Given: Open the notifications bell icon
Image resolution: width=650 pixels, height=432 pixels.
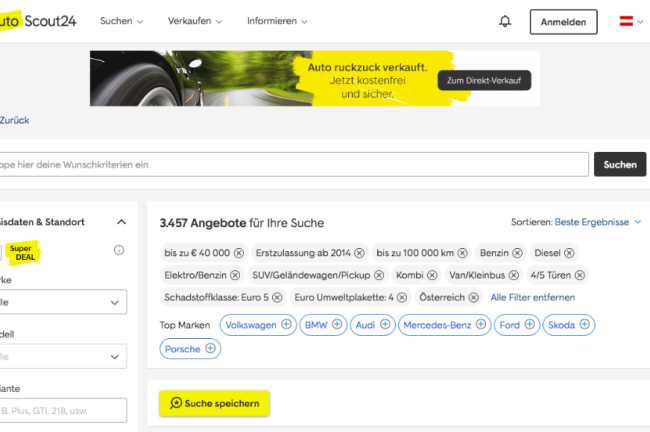Looking at the screenshot, I should coord(505,21).
